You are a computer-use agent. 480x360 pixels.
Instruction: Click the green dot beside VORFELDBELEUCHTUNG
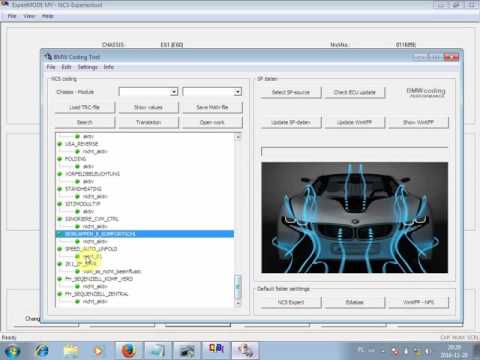click(x=60, y=174)
